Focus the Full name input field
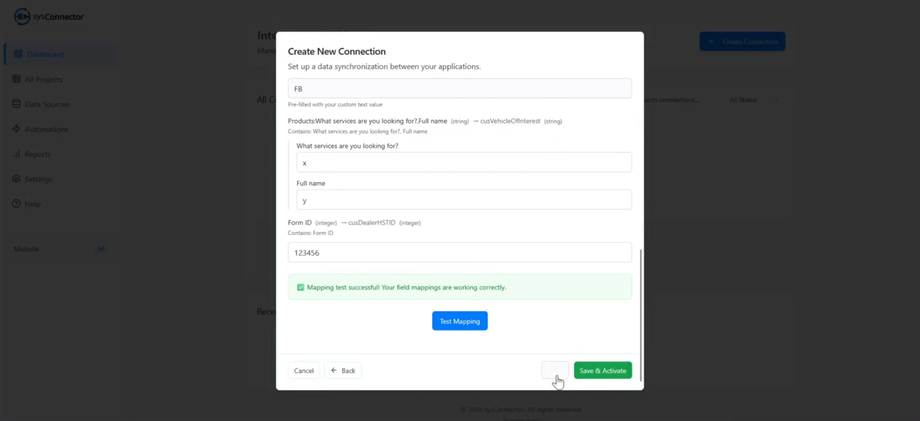The width and height of the screenshot is (920, 421). pyautogui.click(x=464, y=200)
